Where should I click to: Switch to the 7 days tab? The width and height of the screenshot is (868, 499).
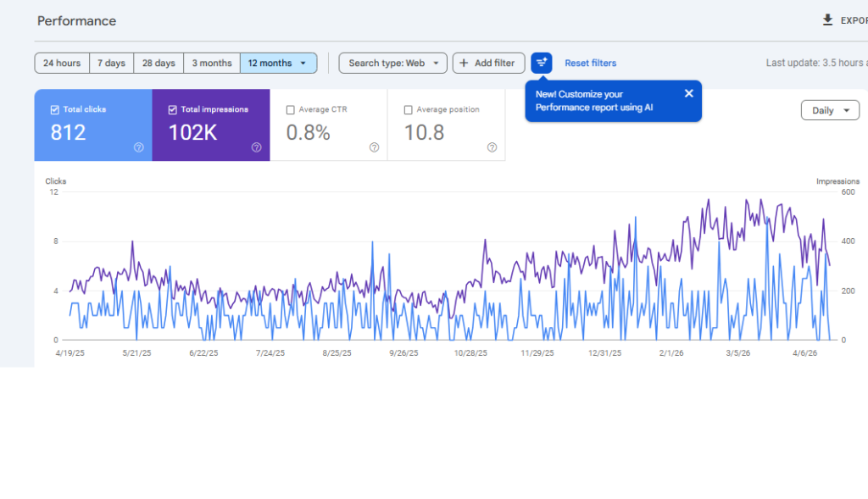coord(111,63)
